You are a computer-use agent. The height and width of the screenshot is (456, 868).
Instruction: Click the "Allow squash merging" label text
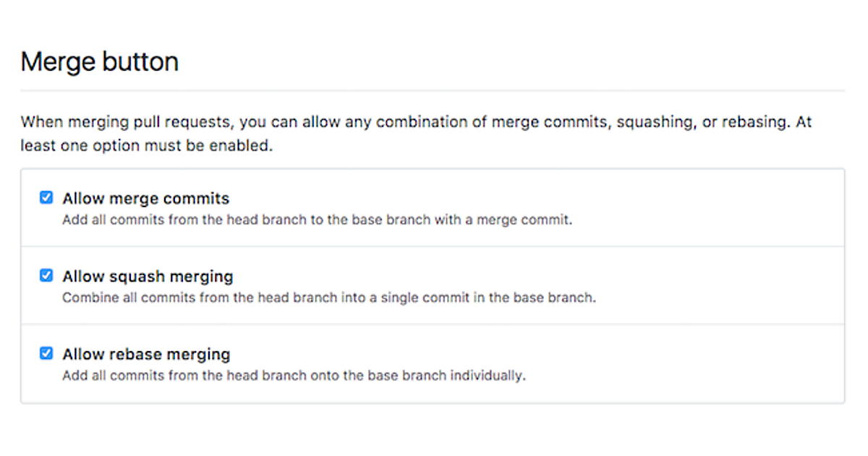click(148, 276)
